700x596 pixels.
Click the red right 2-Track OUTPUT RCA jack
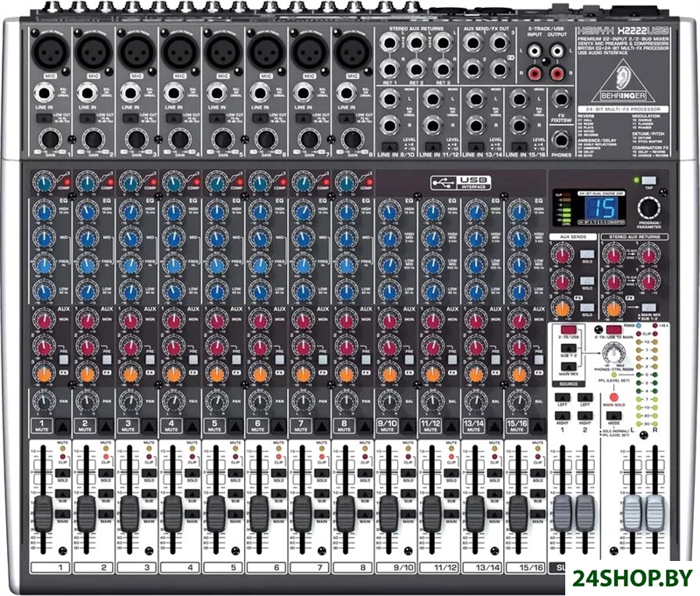[x=556, y=72]
